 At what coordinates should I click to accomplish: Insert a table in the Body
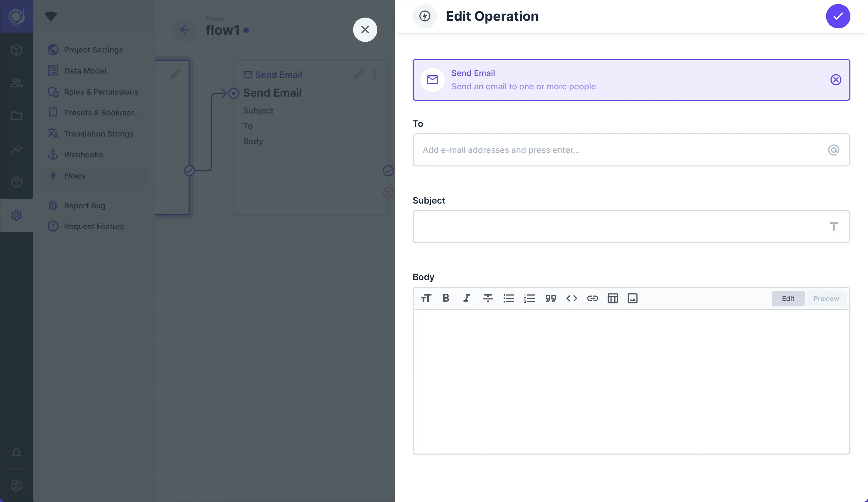pos(613,298)
